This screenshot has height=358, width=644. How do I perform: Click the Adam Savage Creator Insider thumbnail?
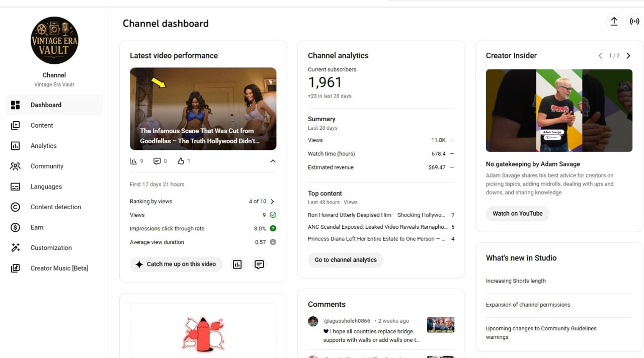coord(559,111)
